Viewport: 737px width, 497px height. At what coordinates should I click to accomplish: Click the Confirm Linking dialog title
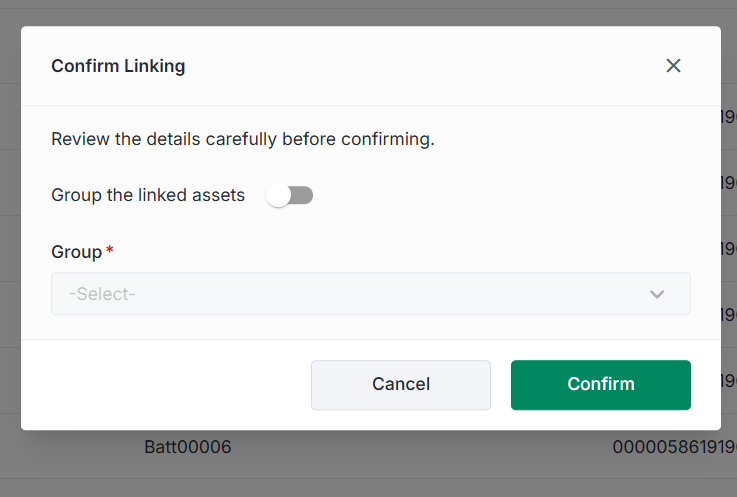[118, 66]
